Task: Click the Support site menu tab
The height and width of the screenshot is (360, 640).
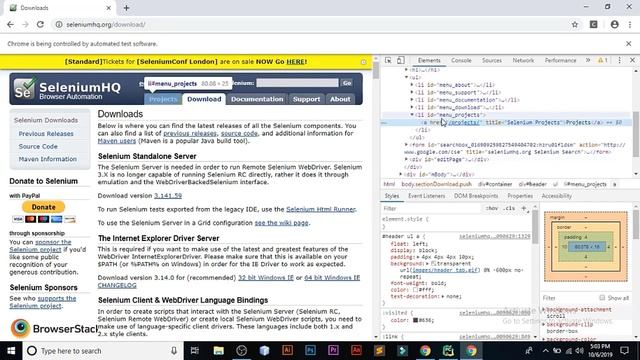Action: pos(306,99)
